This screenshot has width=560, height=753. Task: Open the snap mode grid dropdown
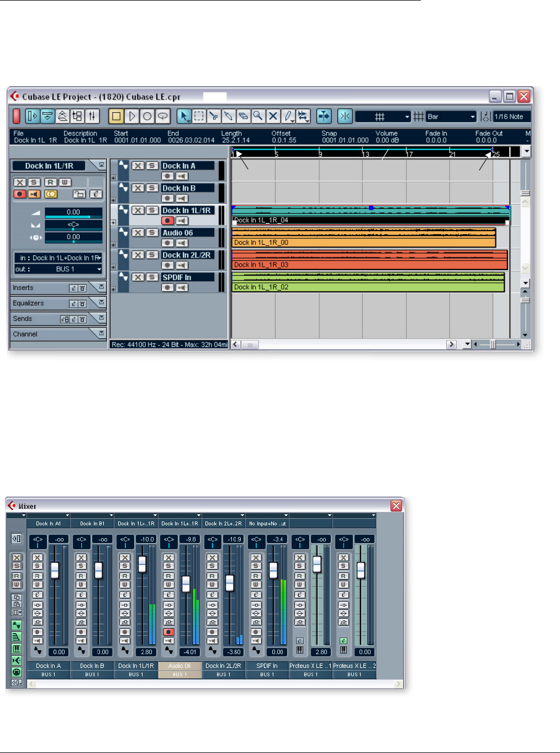[383, 117]
